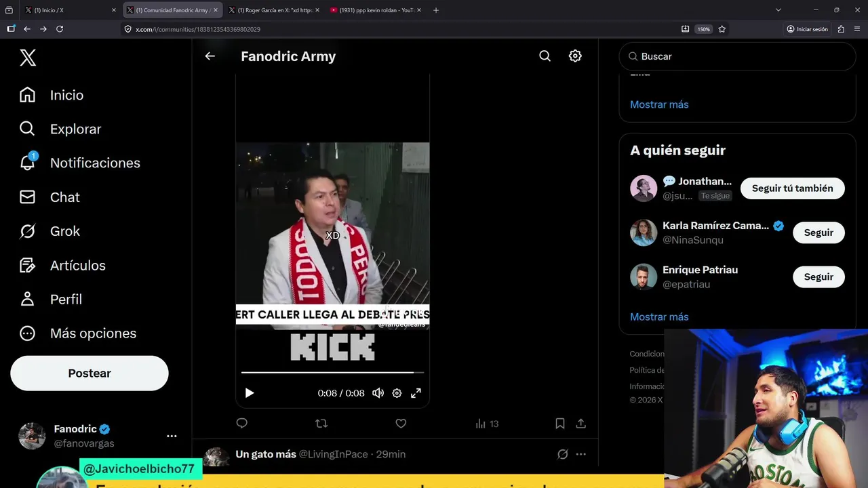Mute the video sound
Viewport: 868px width, 488px height.
[x=378, y=393]
